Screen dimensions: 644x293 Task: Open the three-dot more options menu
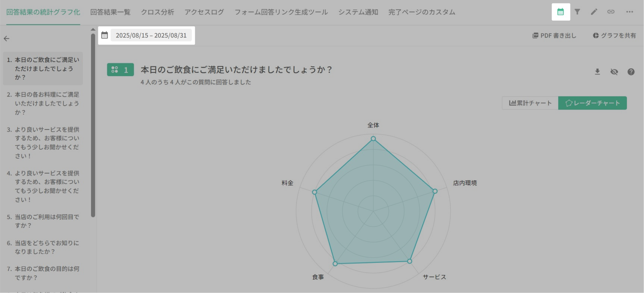629,12
